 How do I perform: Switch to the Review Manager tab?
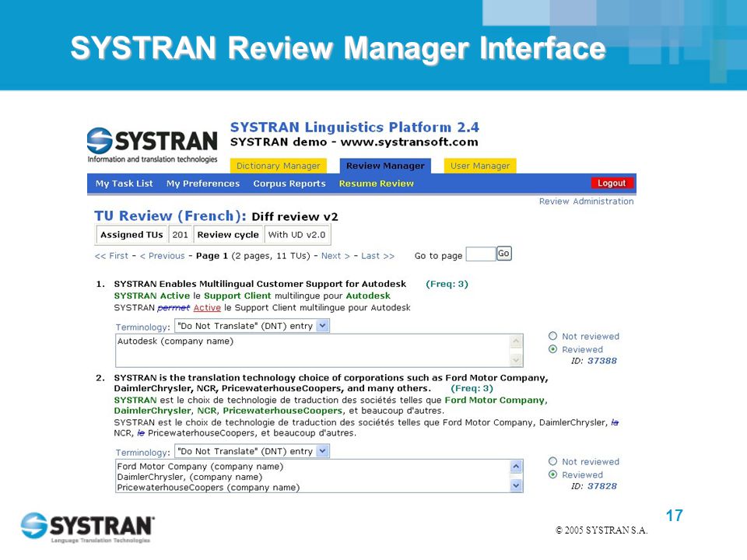click(x=385, y=166)
